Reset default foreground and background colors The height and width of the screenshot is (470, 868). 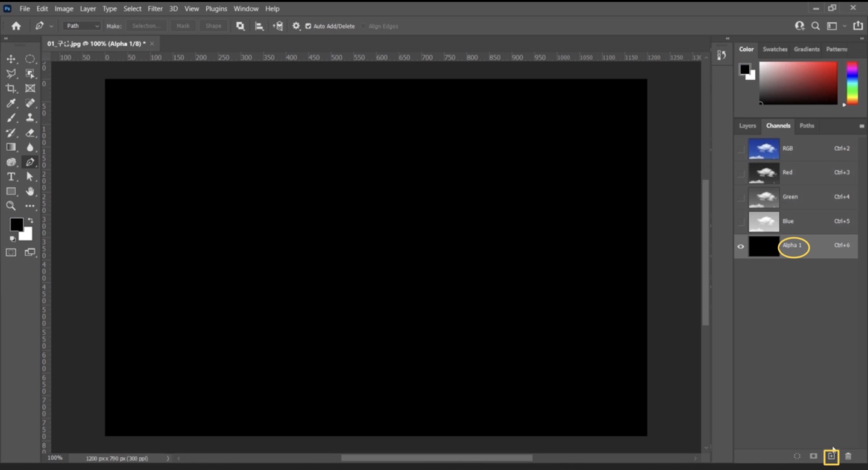[13, 239]
